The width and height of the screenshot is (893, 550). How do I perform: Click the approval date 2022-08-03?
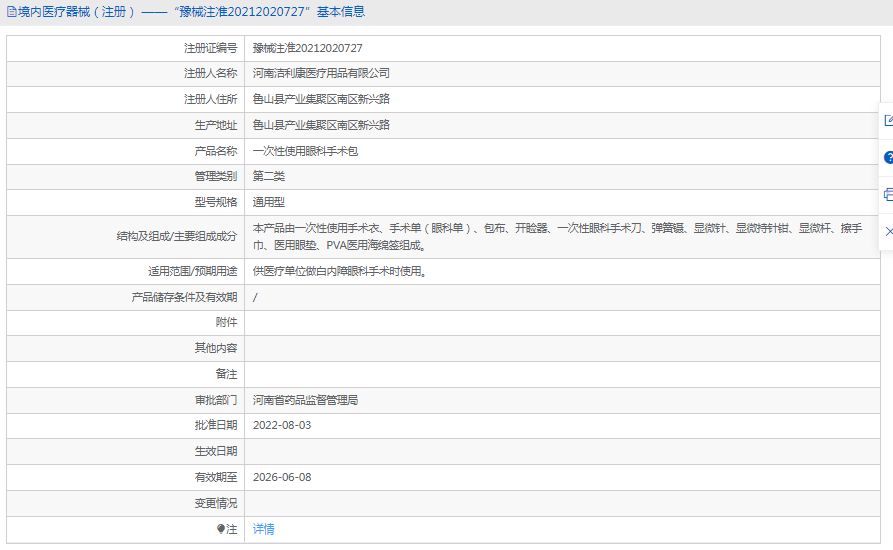click(x=282, y=425)
